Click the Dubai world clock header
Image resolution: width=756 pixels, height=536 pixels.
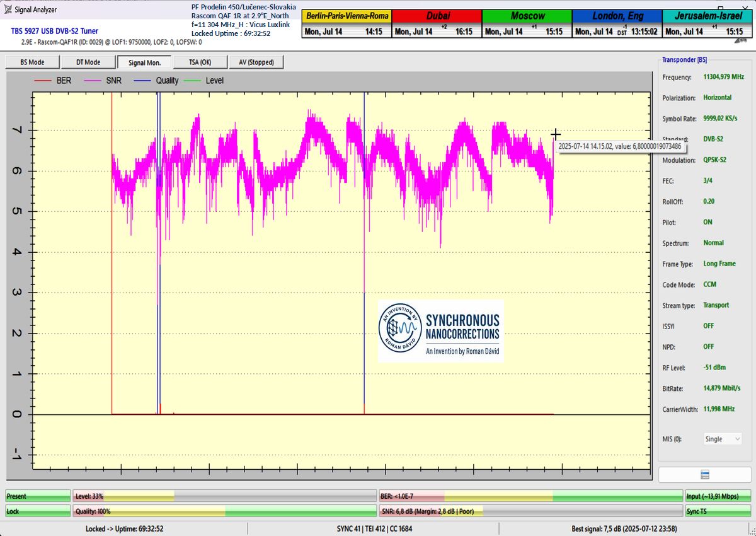437,16
